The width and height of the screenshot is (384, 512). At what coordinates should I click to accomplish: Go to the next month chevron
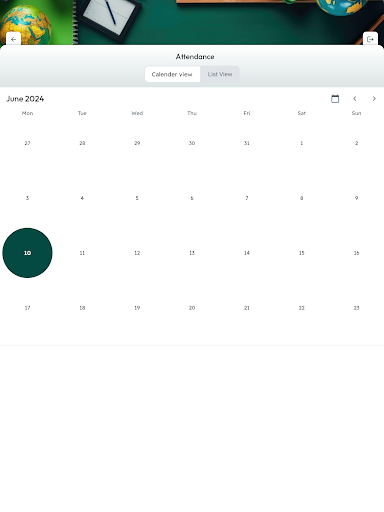[374, 99]
